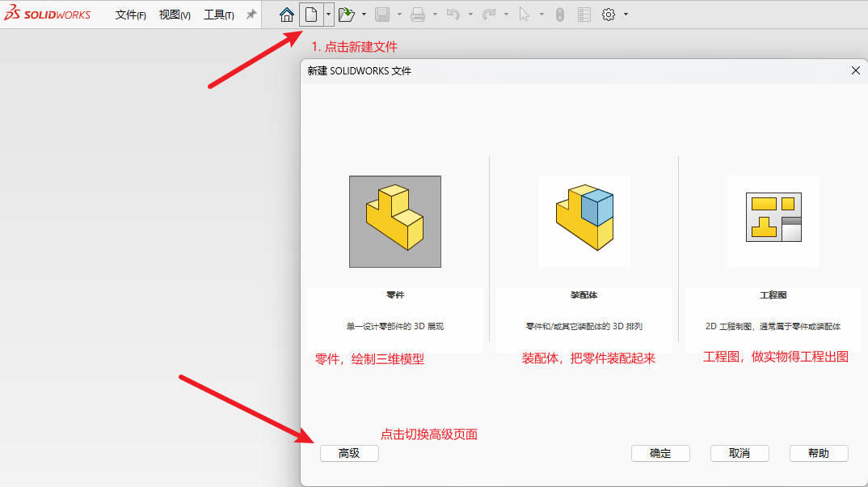Click the File Properties list icon
The width and height of the screenshot is (868, 487).
click(584, 15)
